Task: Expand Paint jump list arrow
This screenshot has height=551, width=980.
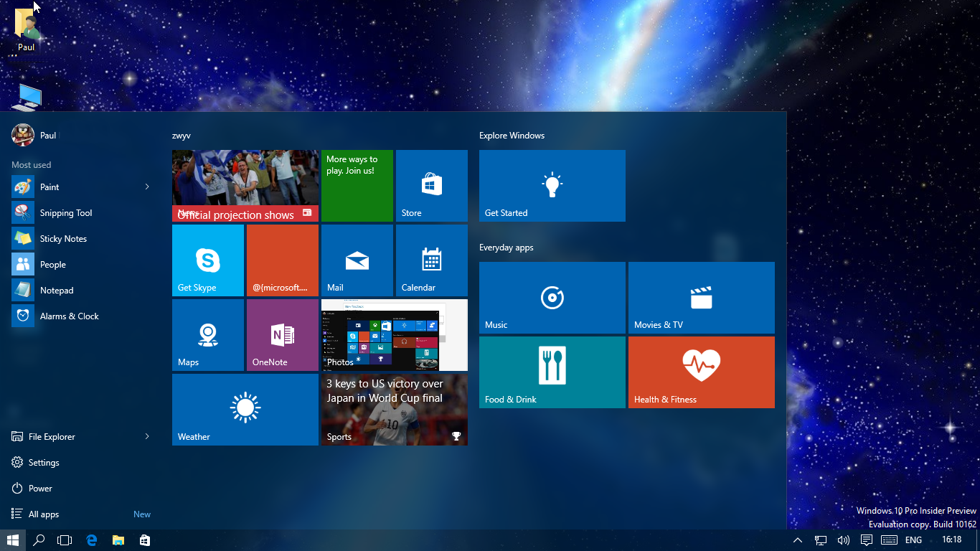Action: point(147,187)
